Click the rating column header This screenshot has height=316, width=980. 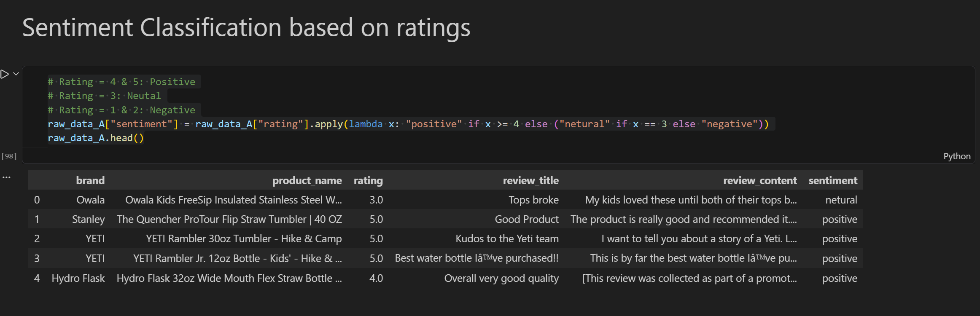(368, 181)
